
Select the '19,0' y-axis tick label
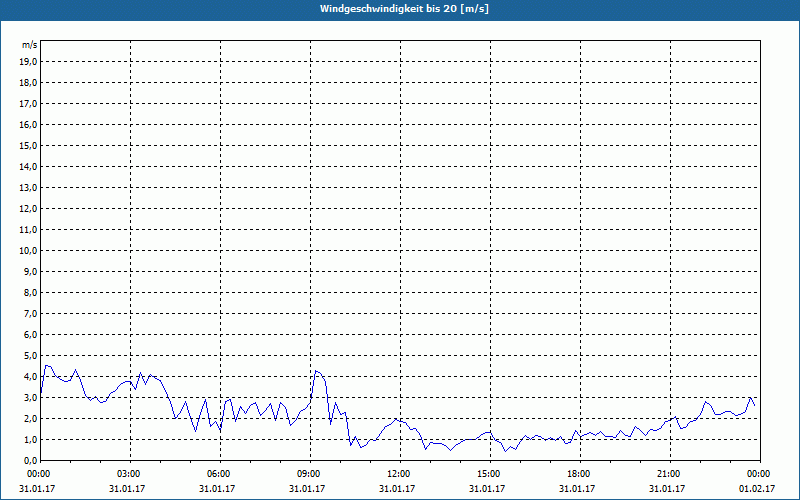pos(28,62)
